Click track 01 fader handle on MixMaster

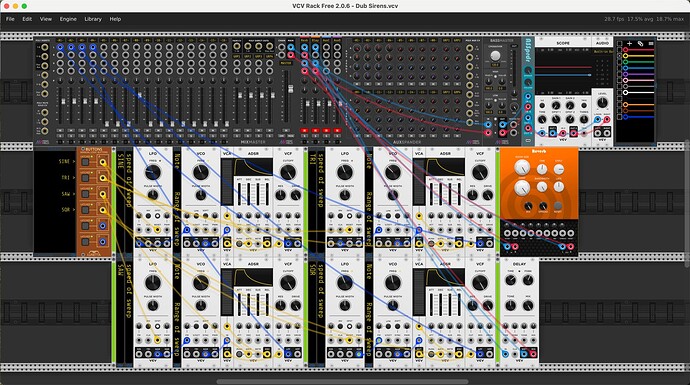pos(63,101)
